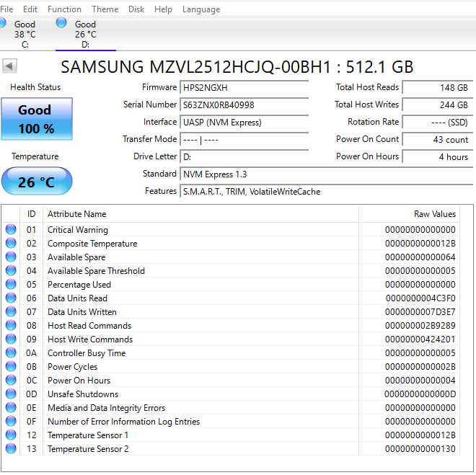Click status orb for Critical Warning

pos(11,229)
